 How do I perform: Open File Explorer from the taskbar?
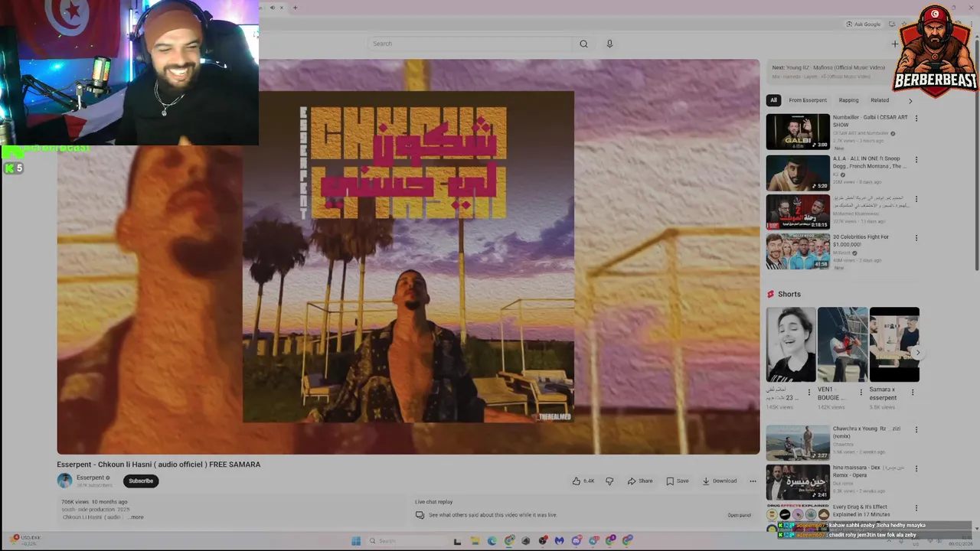[x=475, y=541]
